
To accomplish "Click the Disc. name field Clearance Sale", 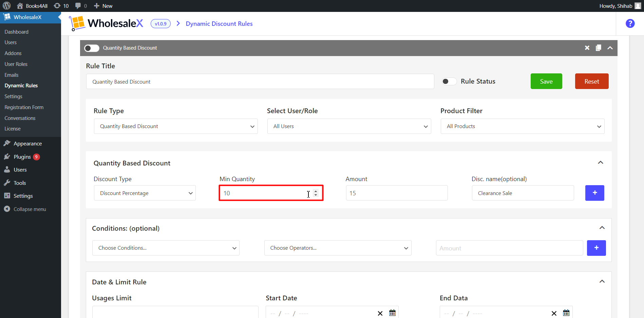I will click(x=523, y=193).
